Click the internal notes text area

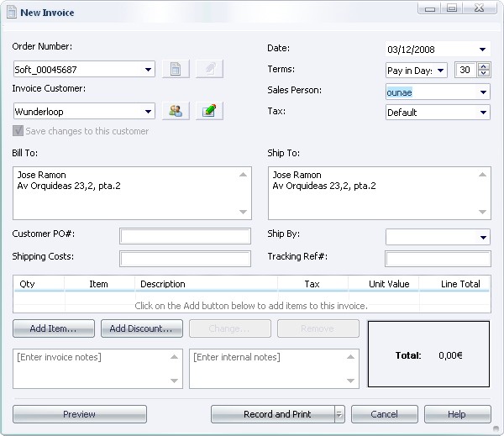pos(274,369)
